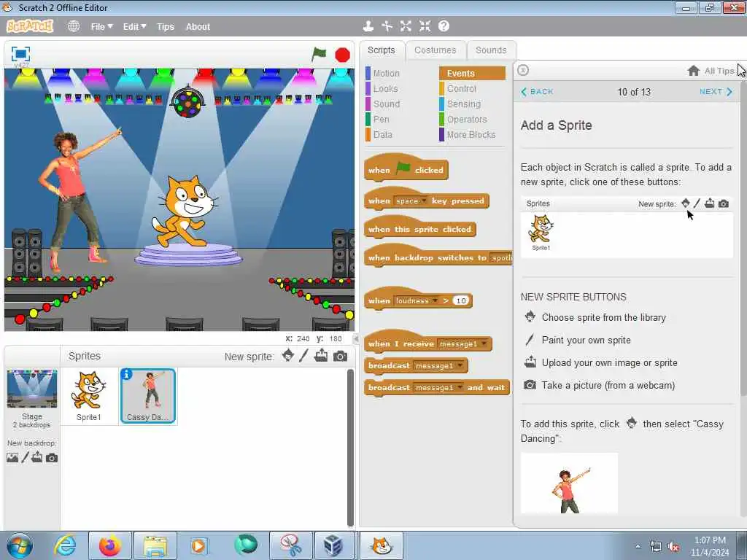Click the muted volume tray icon
747x560 pixels.
tap(673, 546)
